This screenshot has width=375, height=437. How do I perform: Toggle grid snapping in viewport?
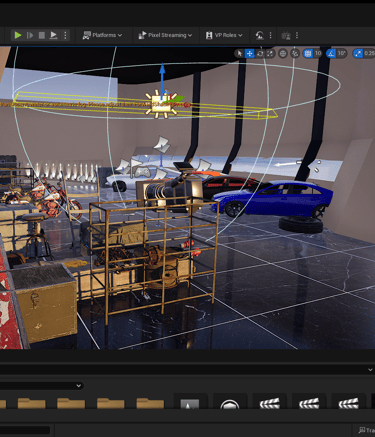coord(308,53)
